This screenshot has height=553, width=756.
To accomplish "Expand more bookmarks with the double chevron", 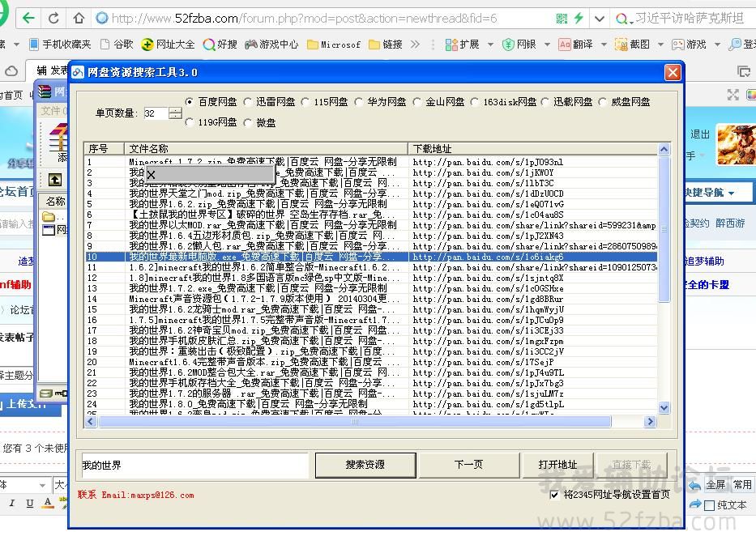I will click(415, 45).
